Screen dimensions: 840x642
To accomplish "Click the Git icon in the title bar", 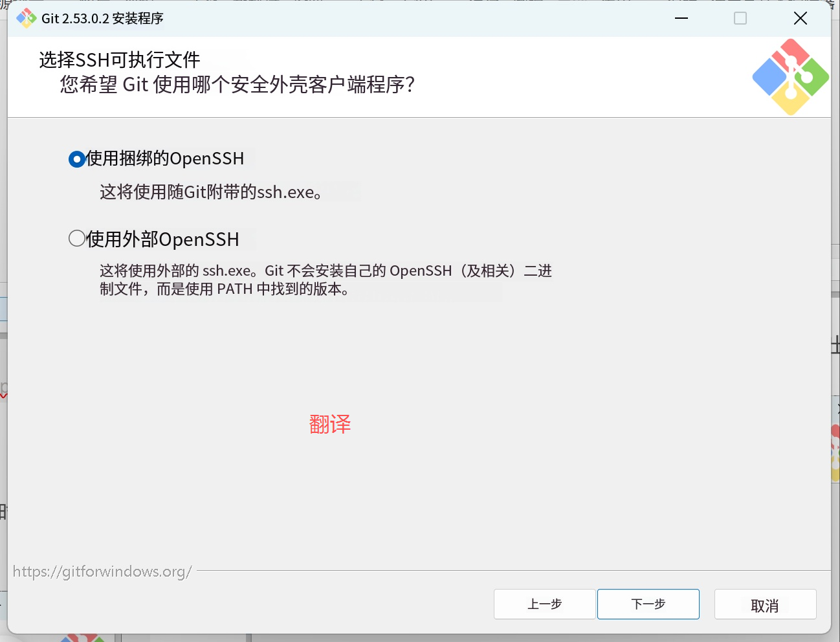I will (27, 18).
